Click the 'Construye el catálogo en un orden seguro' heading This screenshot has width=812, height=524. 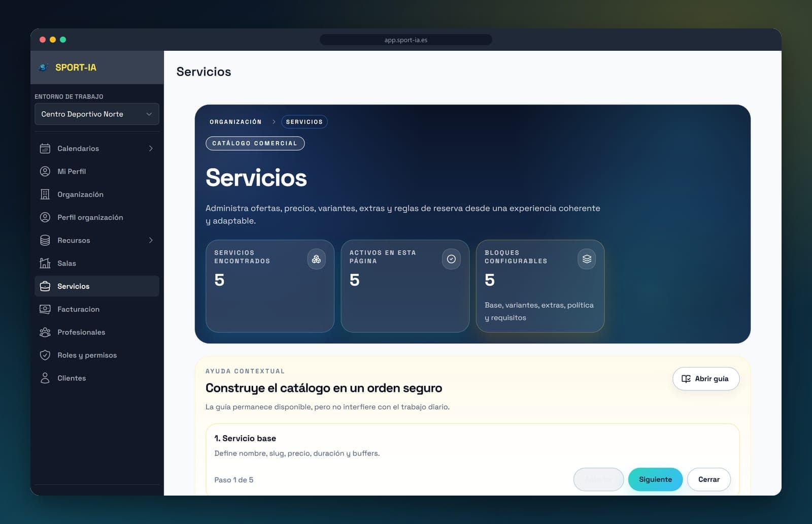pos(324,388)
